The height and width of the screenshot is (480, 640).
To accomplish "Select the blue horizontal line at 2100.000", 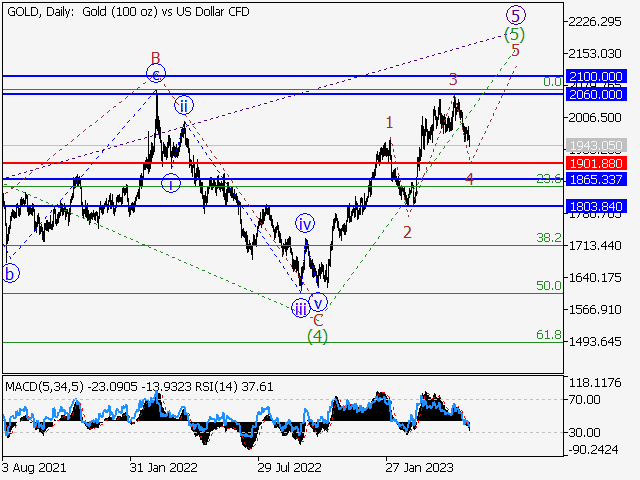I will pos(282,76).
